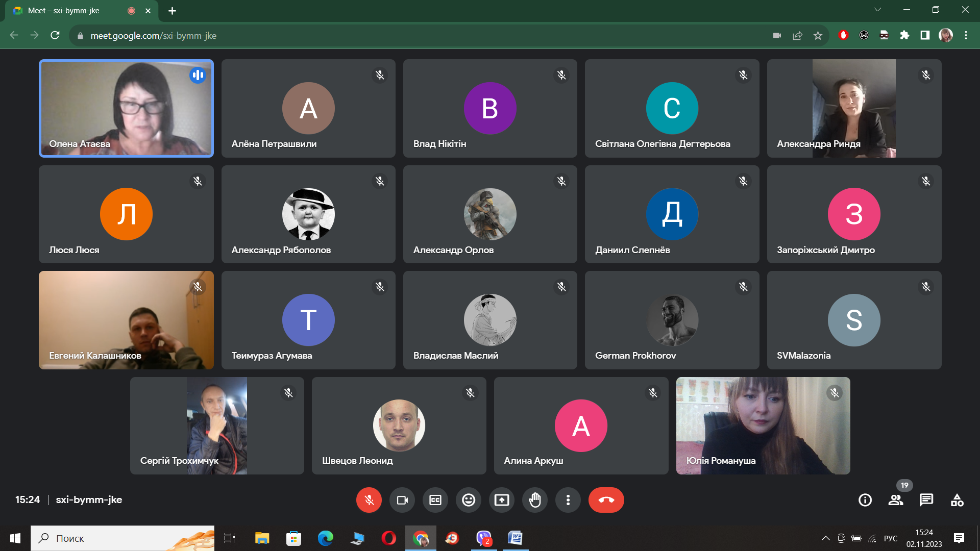980x551 pixels.
Task: Click muted mic icon on German Prokhorov tile
Action: point(743,287)
